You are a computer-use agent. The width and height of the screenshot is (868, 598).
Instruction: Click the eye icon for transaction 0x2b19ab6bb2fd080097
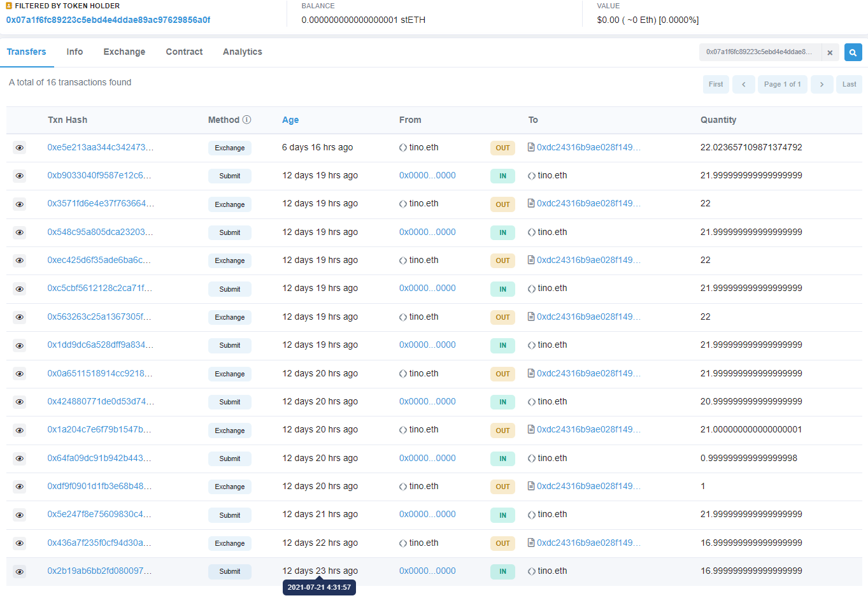(x=20, y=571)
